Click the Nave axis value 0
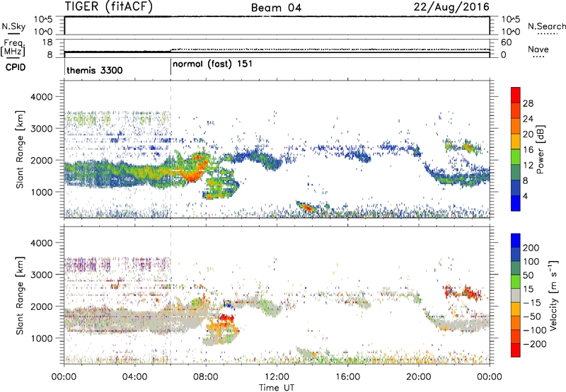The width and height of the screenshot is (566, 392). click(503, 55)
